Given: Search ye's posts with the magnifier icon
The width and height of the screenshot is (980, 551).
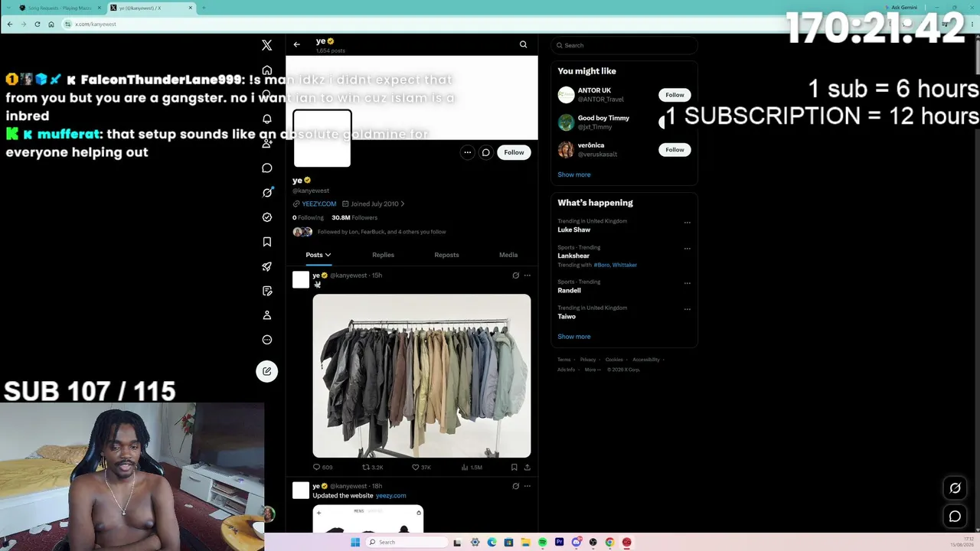Looking at the screenshot, I should click(523, 44).
